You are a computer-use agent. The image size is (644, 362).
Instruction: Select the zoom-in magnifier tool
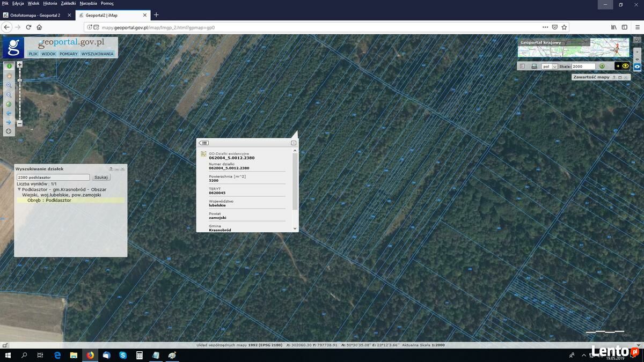(x=9, y=85)
